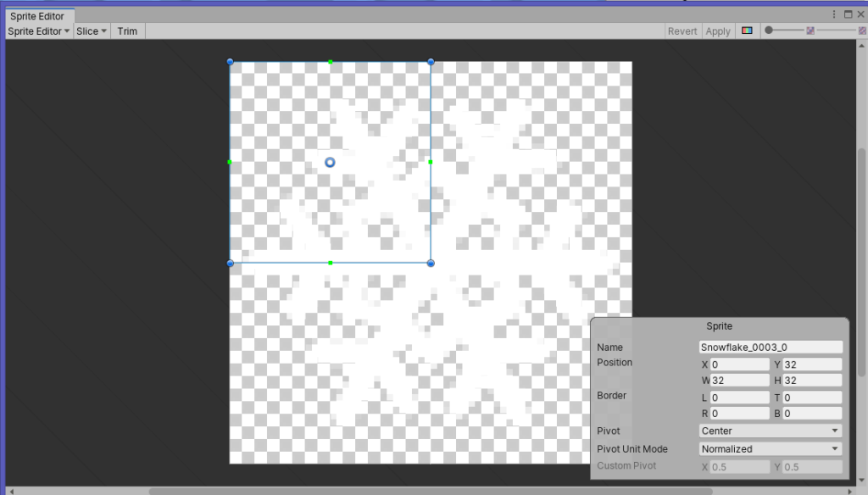Click the Position W width field
Image resolution: width=868 pixels, height=495 pixels.
pos(739,381)
